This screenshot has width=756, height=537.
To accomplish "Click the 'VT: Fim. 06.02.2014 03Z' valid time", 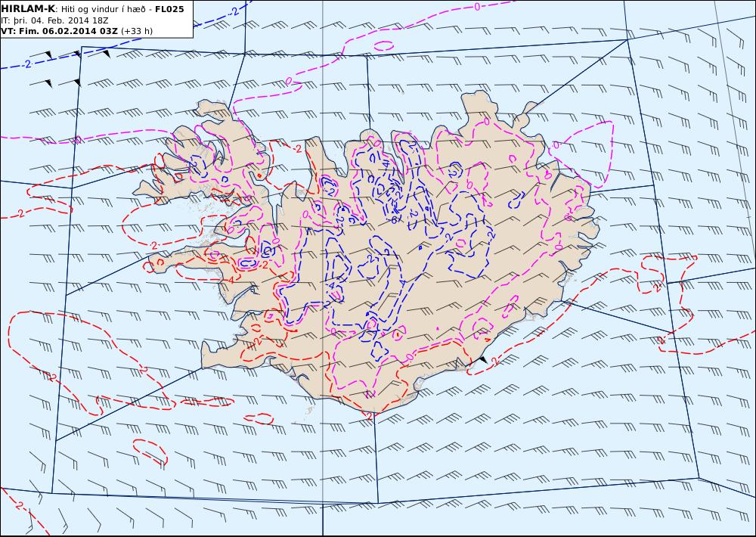I will 59,31.
